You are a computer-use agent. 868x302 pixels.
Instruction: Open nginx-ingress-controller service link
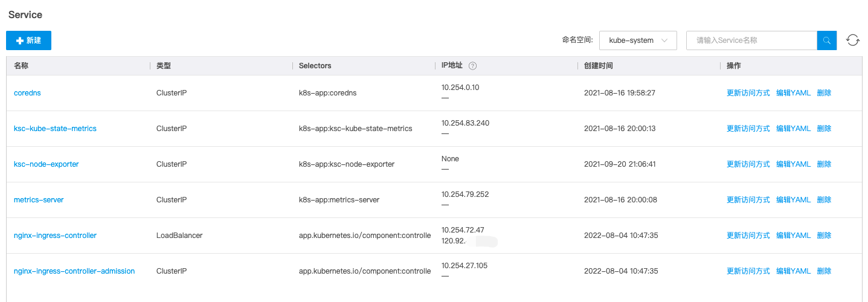[55, 236]
